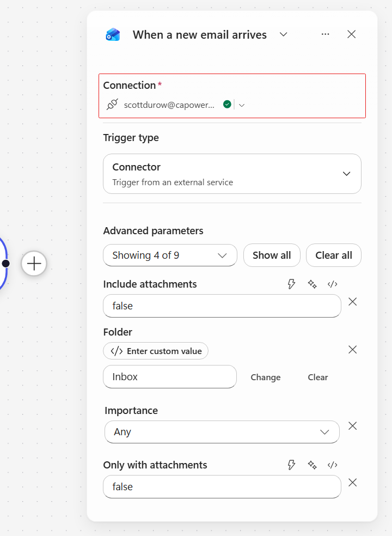This screenshot has width=392, height=536.
Task: Click the Inbox folder field
Action: 170,377
